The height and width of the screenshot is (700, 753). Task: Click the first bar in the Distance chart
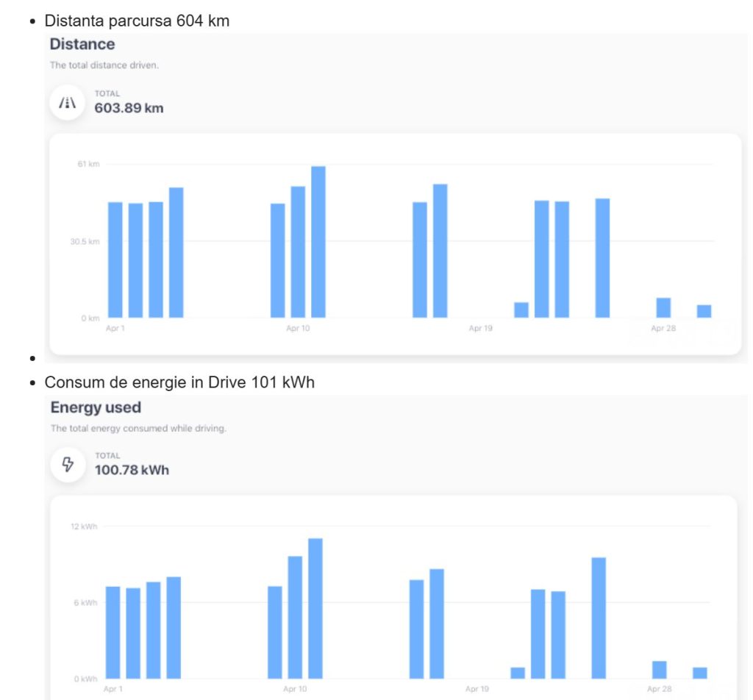tap(115, 260)
